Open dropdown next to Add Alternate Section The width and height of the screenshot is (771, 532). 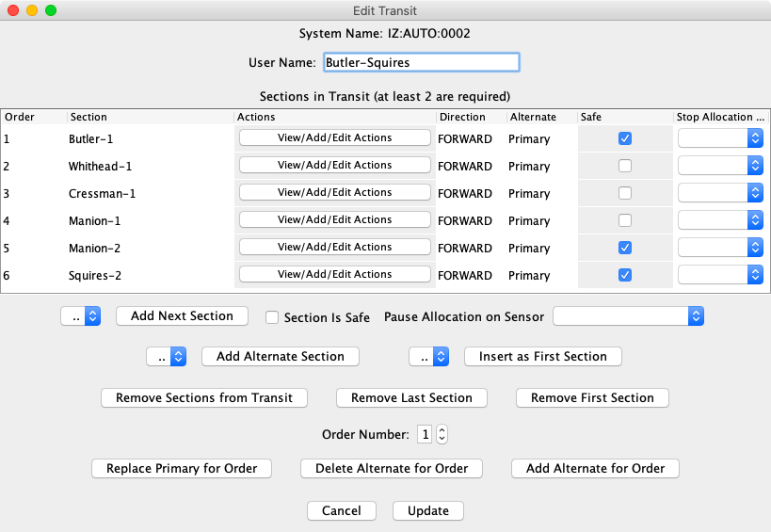pyautogui.click(x=167, y=357)
